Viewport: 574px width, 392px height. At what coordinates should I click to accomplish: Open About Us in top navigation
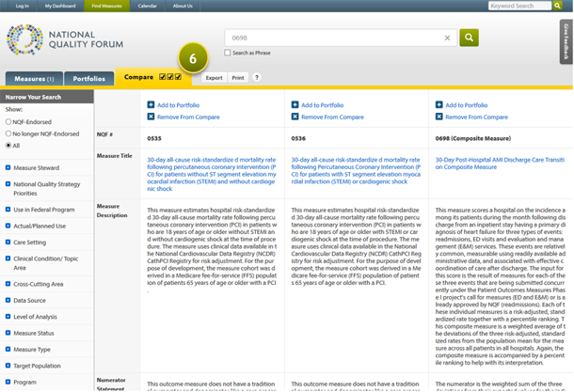pyautogui.click(x=183, y=6)
